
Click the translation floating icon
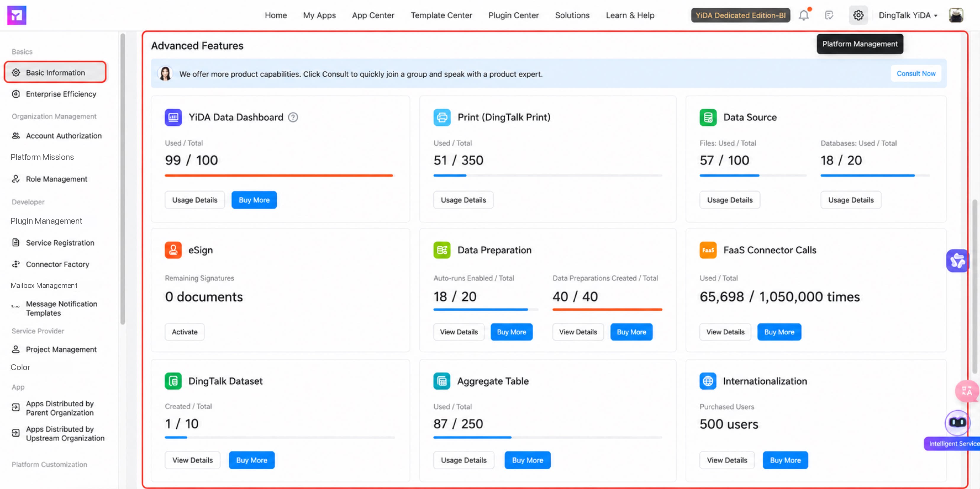[x=966, y=391]
